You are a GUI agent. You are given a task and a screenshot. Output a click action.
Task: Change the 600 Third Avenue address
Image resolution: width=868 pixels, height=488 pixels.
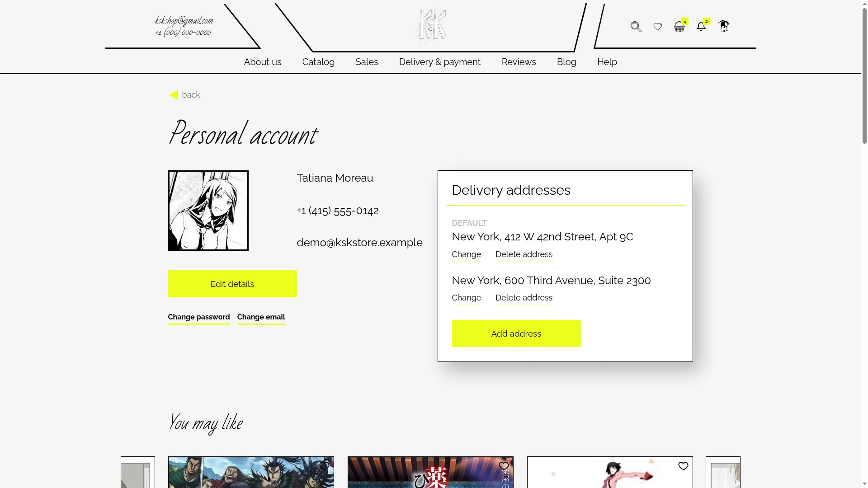pos(467,298)
